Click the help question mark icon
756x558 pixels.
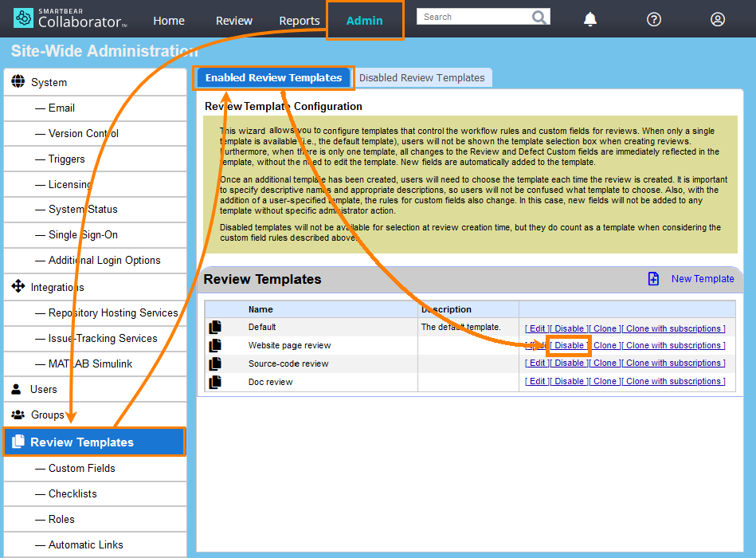[653, 19]
